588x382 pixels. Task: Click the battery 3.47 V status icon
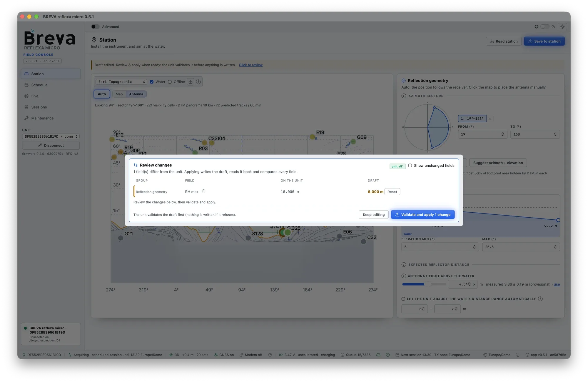point(281,355)
